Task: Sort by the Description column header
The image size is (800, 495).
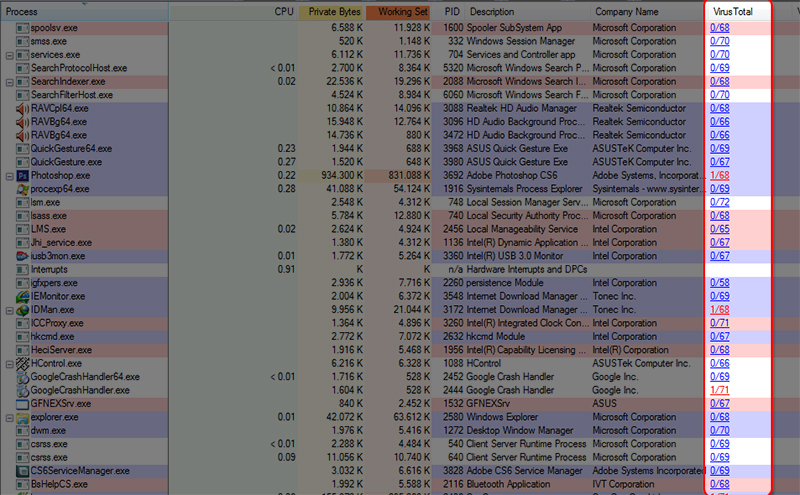Action: (528, 11)
